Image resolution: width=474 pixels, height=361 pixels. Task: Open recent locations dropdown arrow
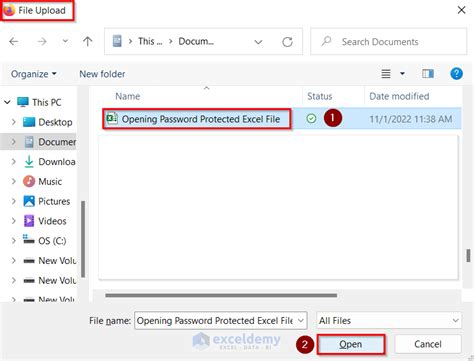[65, 41]
